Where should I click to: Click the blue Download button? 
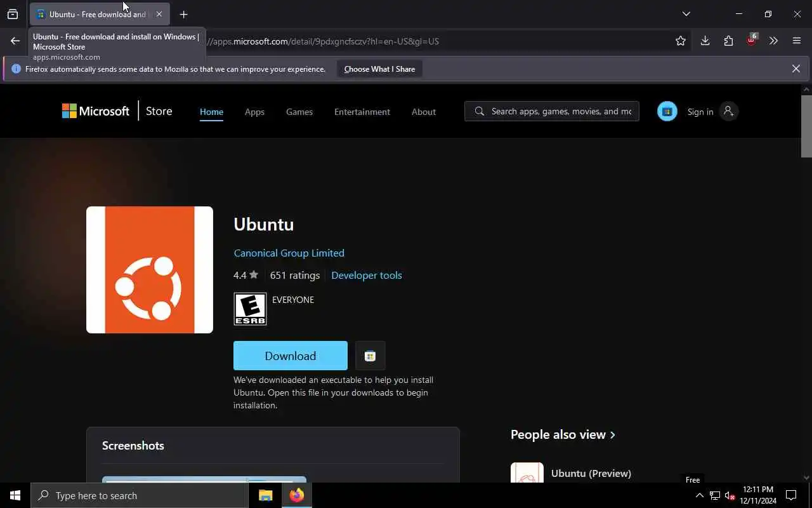click(291, 356)
